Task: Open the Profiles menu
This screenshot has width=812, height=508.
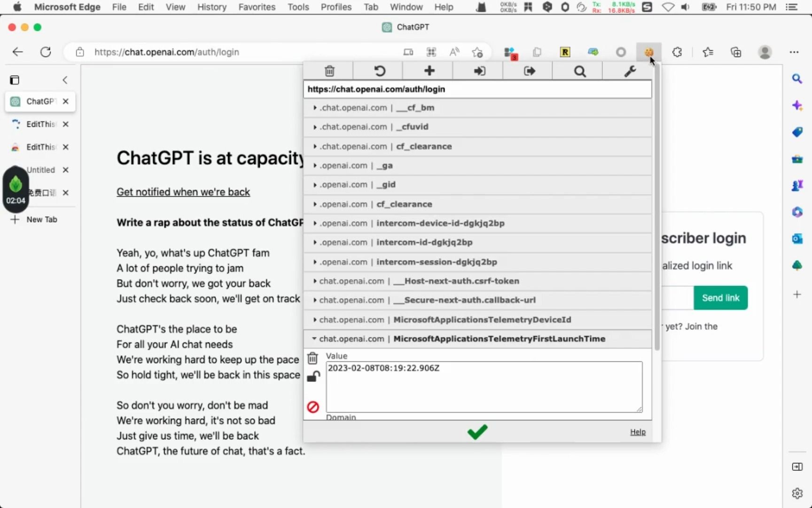Action: pyautogui.click(x=336, y=7)
